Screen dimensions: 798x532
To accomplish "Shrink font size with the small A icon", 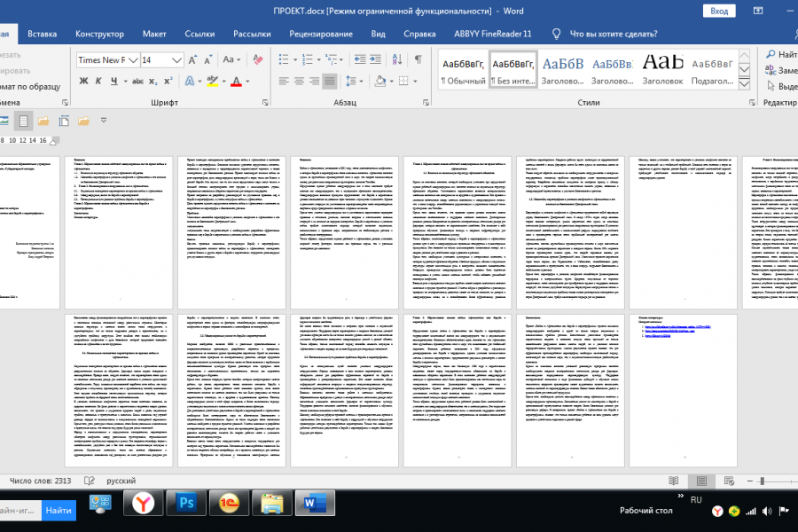I will pyautogui.click(x=208, y=60).
